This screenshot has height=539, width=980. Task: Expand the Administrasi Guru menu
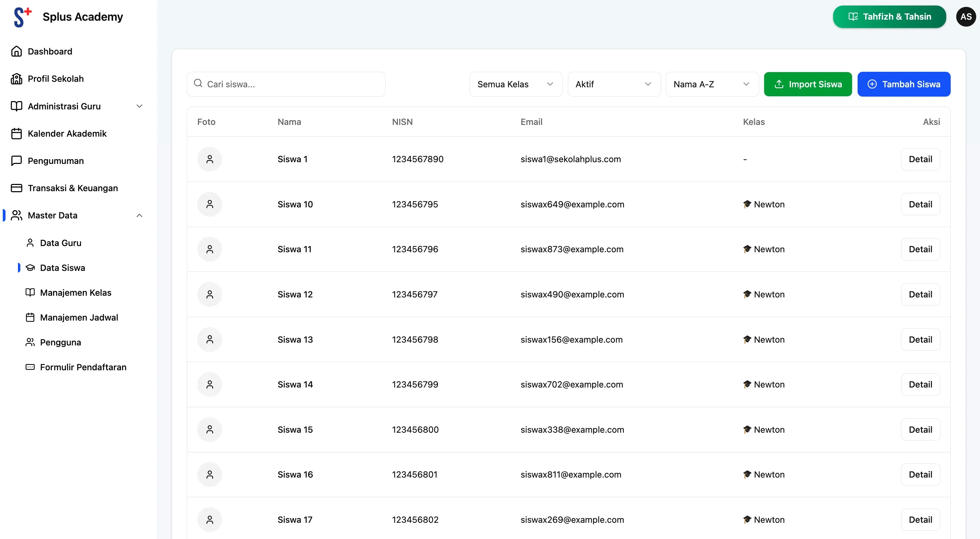pos(139,106)
